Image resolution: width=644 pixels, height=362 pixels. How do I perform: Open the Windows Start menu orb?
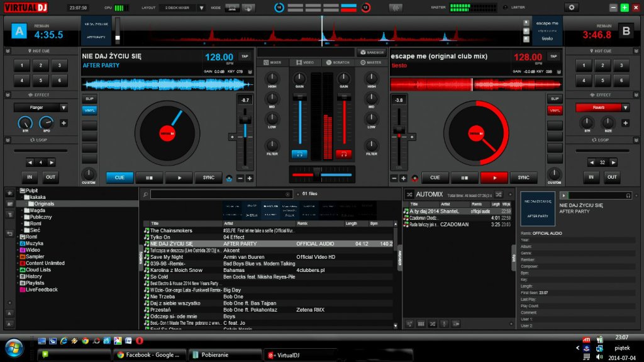point(14,348)
